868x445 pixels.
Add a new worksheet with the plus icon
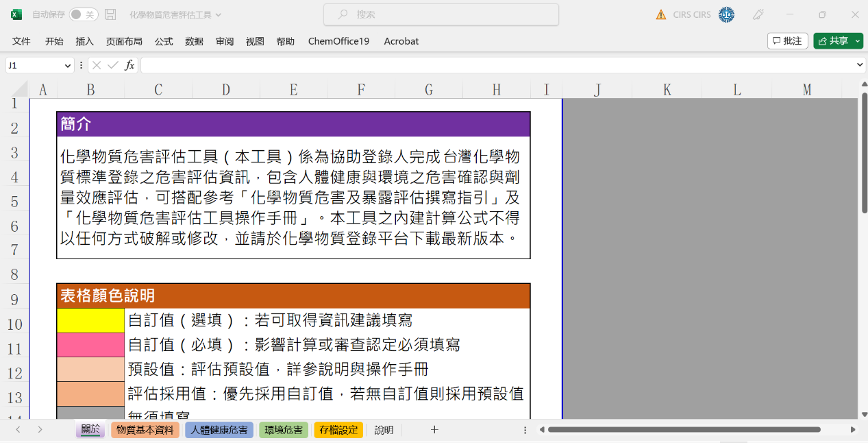(434, 429)
